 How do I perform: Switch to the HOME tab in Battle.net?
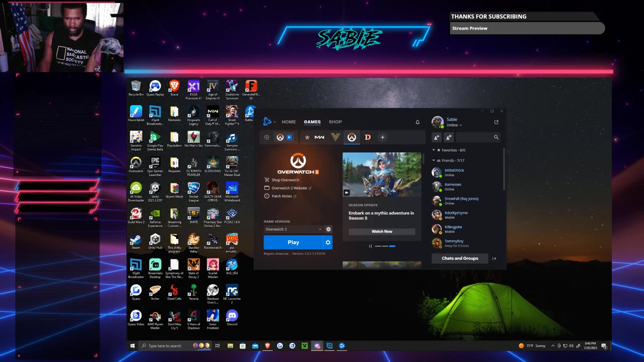[289, 122]
